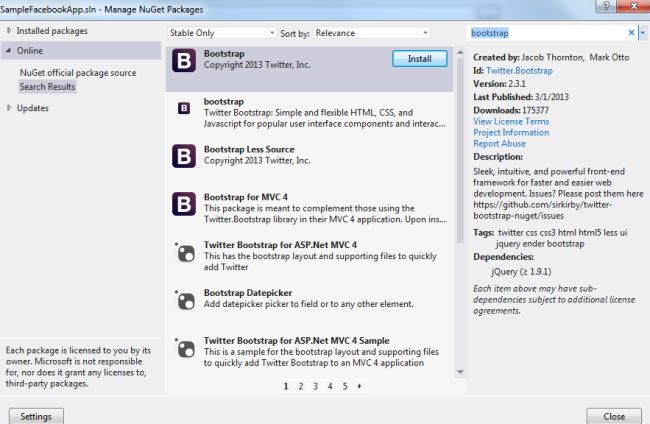Viewport: 650px width, 424px height.
Task: Click the jQuery (≥ 1.9.1) dependency text
Action: (x=521, y=272)
